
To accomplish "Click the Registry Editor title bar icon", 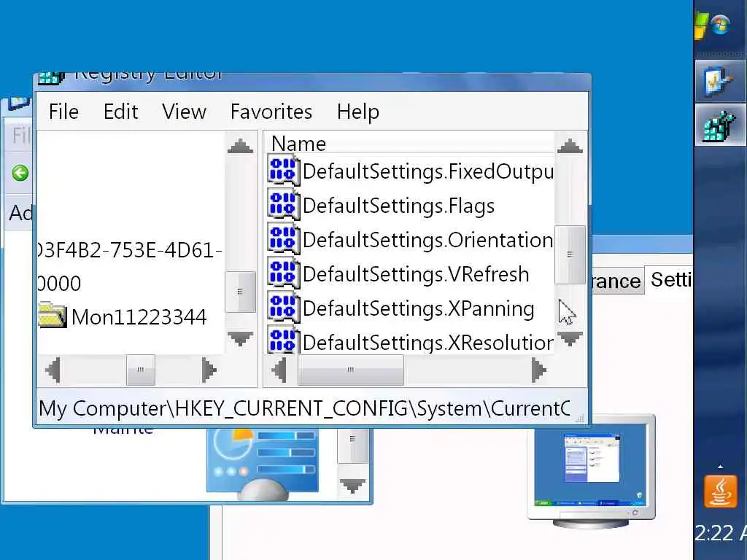I will pyautogui.click(x=51, y=78).
